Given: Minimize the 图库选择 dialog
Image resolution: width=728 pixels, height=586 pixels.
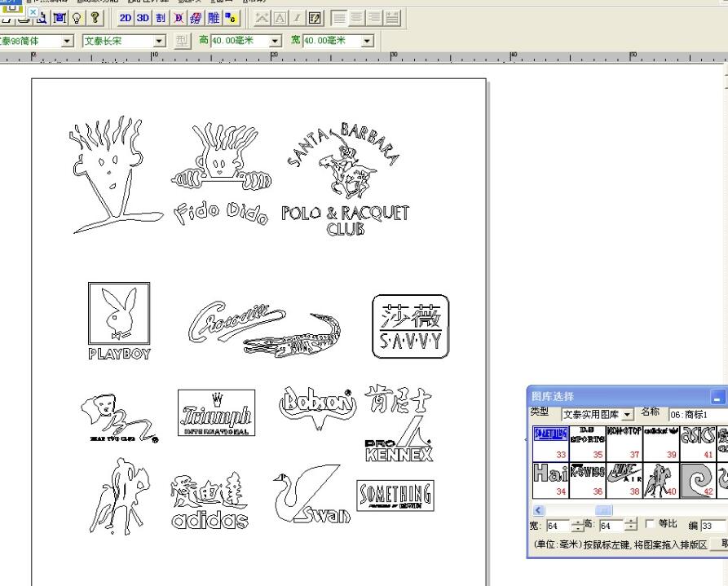Looking at the screenshot, I should (x=717, y=397).
